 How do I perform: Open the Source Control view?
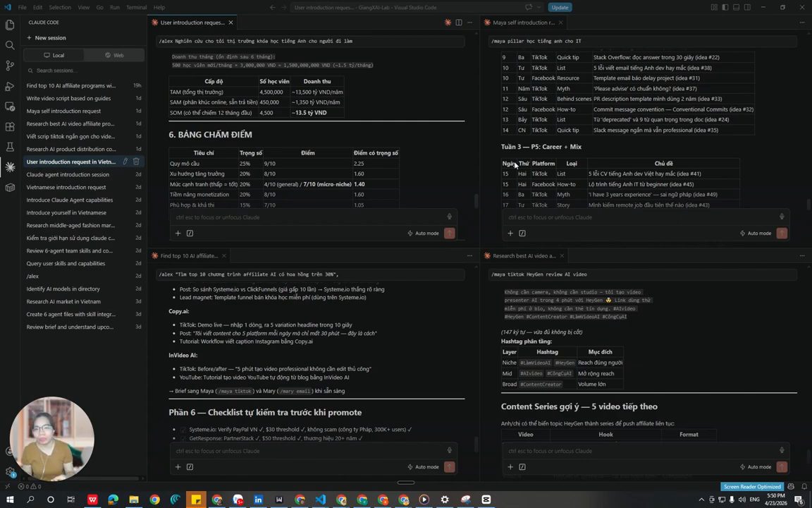[x=10, y=66]
